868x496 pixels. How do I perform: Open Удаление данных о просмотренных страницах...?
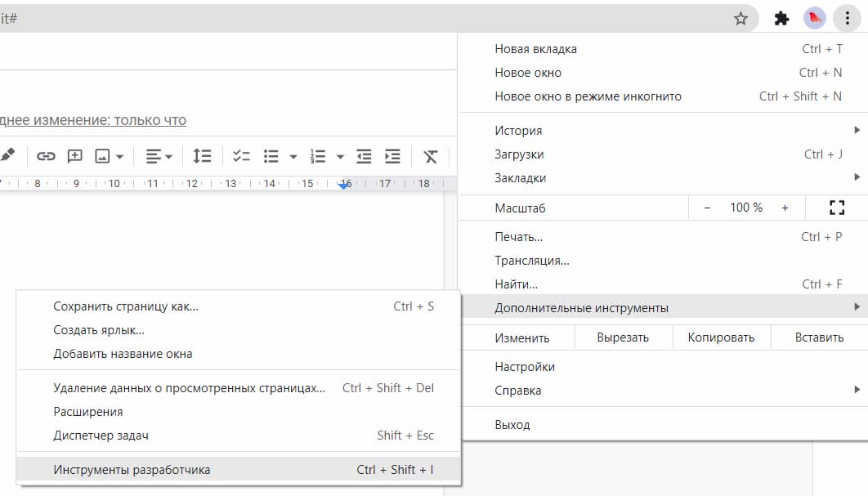239,388
